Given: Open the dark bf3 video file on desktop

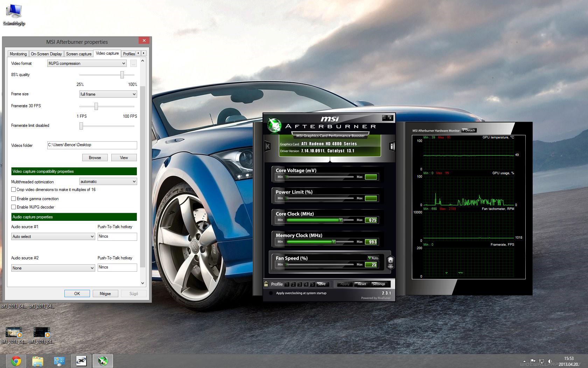Looking at the screenshot, I should coord(42,335).
